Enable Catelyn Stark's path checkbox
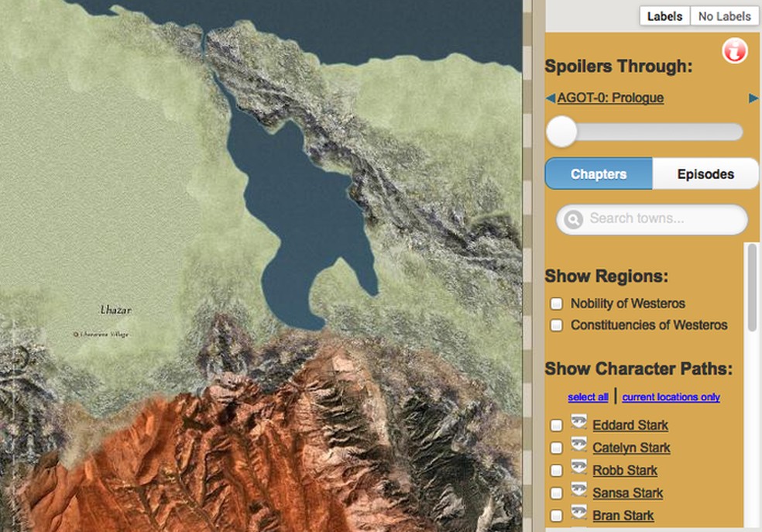This screenshot has height=532, width=762. coord(556,448)
